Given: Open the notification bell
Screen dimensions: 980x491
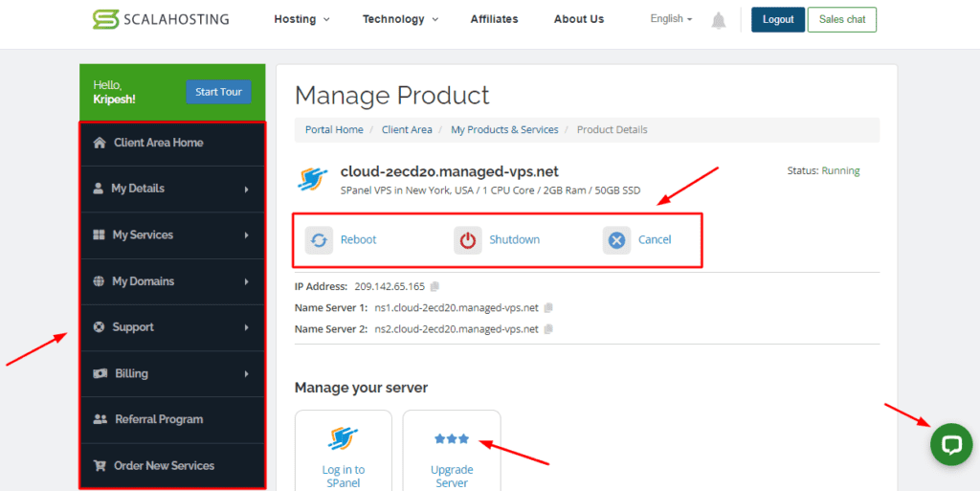Looking at the screenshot, I should click(719, 20).
